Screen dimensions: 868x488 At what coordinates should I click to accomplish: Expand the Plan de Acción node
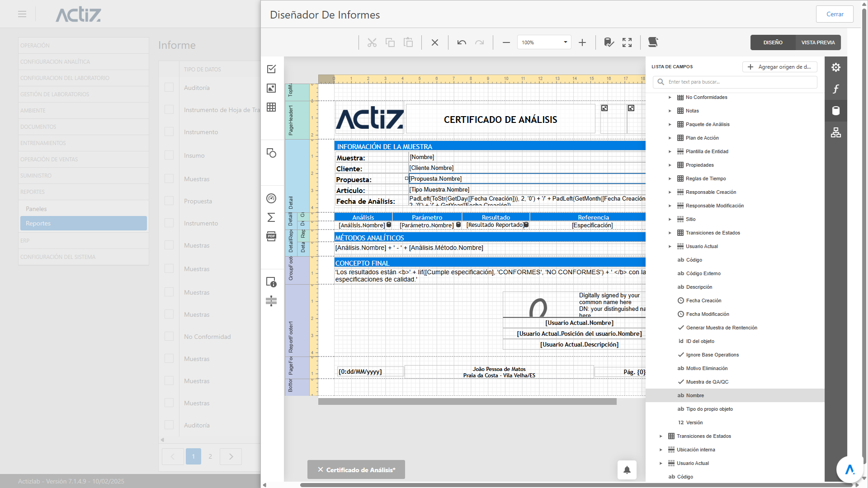(670, 138)
